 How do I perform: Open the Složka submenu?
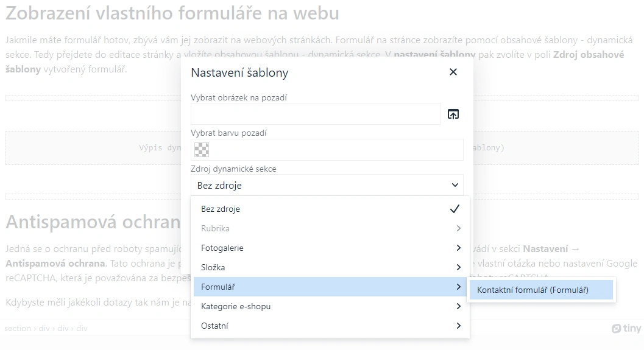(213, 267)
